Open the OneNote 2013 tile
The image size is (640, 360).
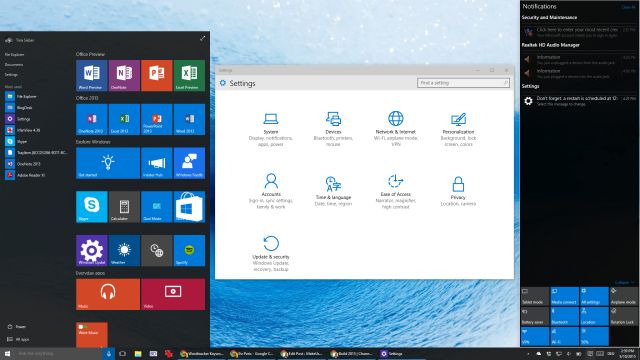click(92, 119)
